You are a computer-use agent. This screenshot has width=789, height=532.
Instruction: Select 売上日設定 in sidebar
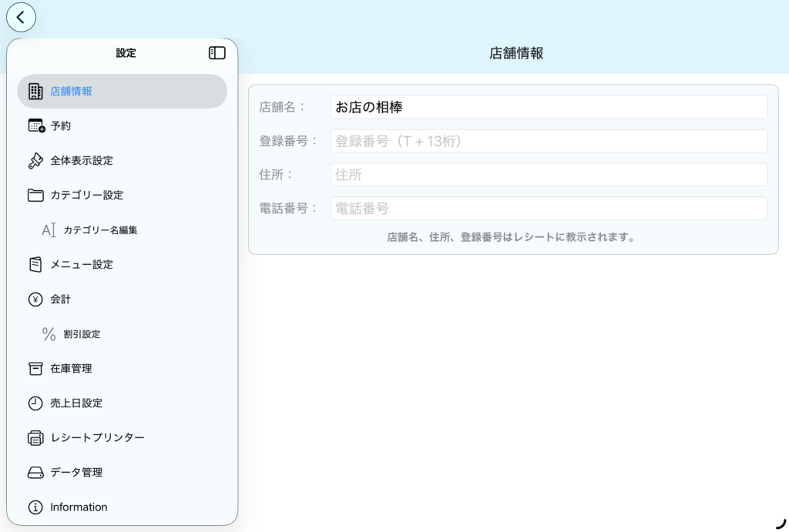(x=76, y=403)
